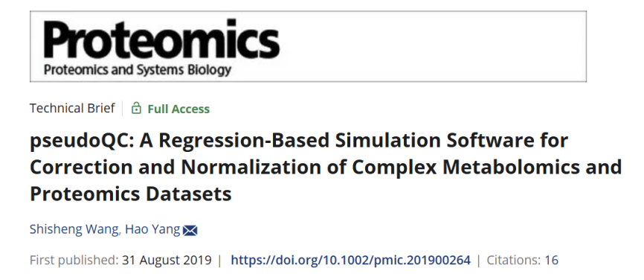Select the Full Access label

click(178, 109)
